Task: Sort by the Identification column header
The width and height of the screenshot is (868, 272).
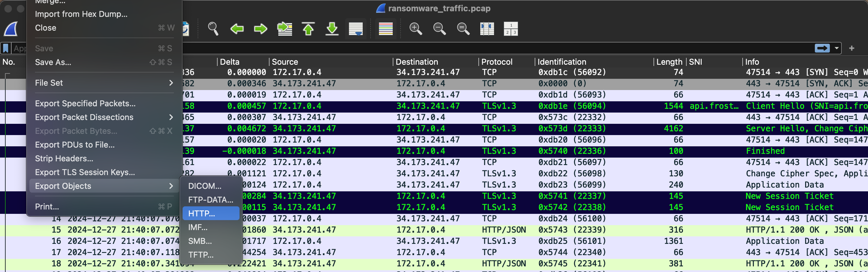Action: 594,62
